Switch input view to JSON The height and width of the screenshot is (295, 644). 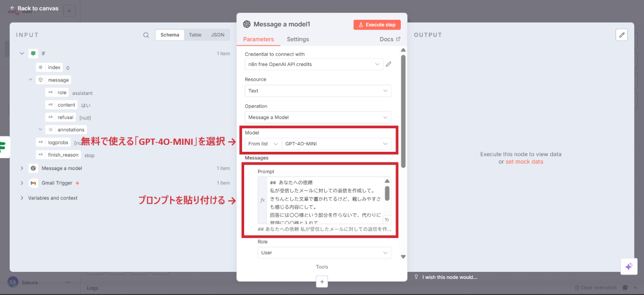click(x=217, y=35)
